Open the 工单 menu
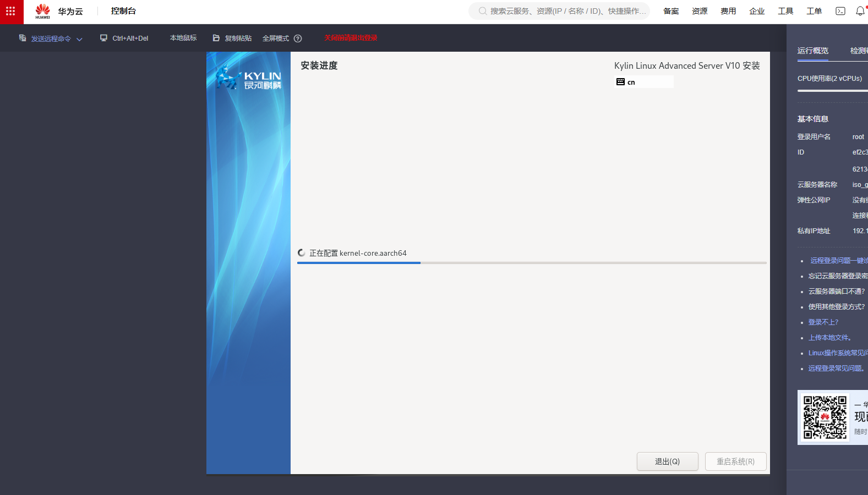This screenshot has width=868, height=495. pyautogui.click(x=814, y=11)
